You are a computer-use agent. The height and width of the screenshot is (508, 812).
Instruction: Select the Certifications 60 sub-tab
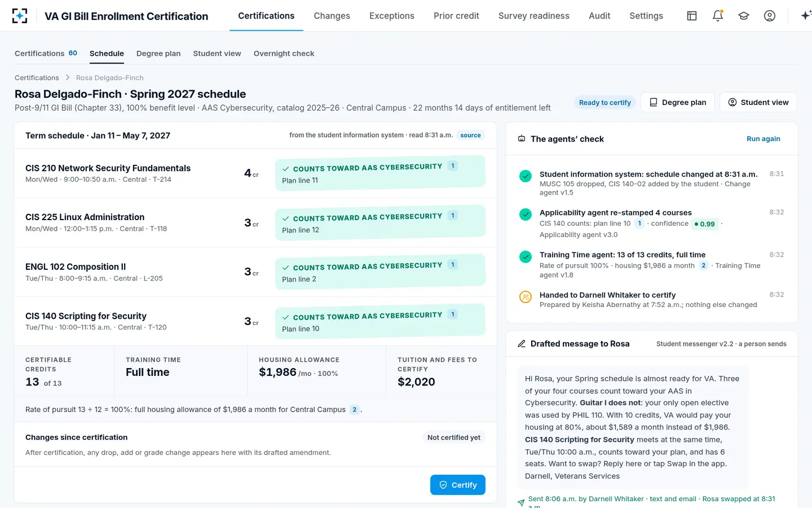pyautogui.click(x=46, y=54)
